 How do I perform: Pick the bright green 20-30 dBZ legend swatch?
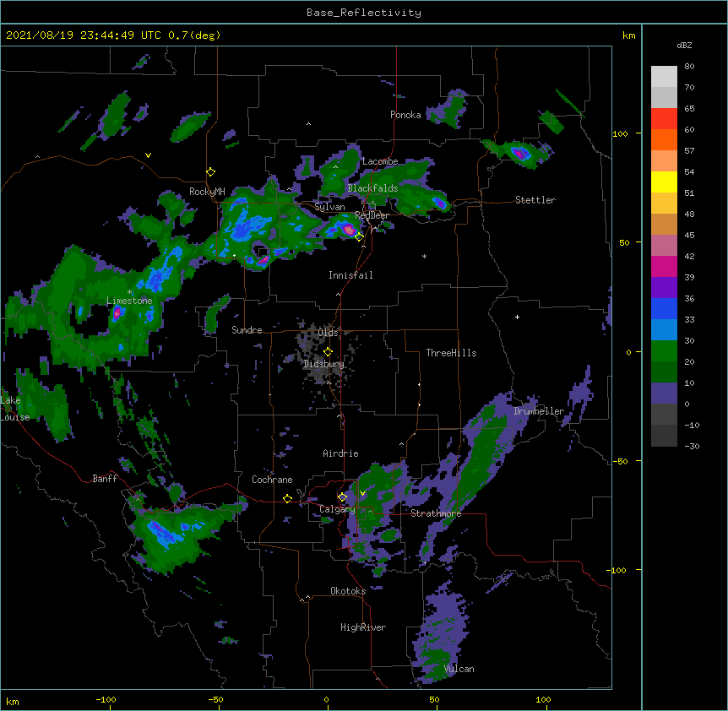pos(664,351)
